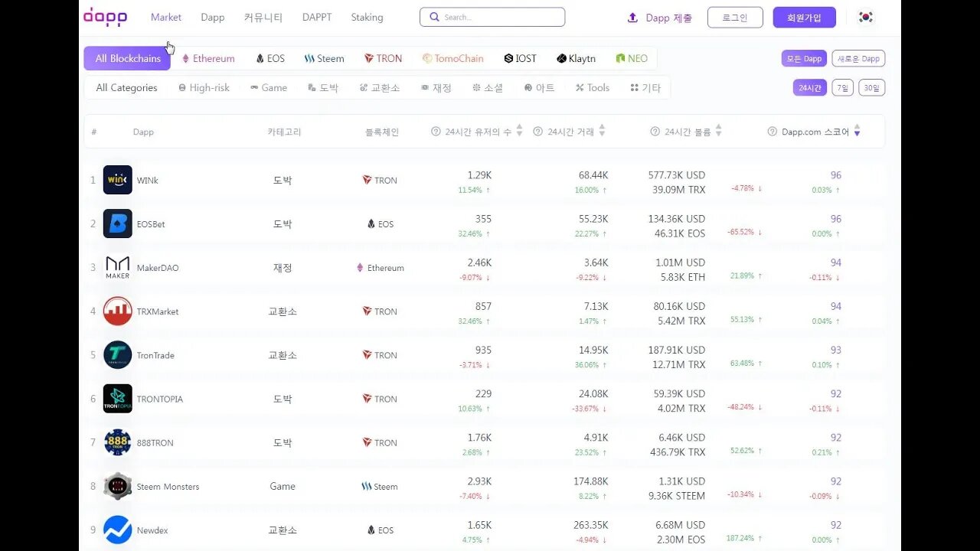Screen dimensions: 980x551
Task: Click the dapp logo in header
Action: 105,17
